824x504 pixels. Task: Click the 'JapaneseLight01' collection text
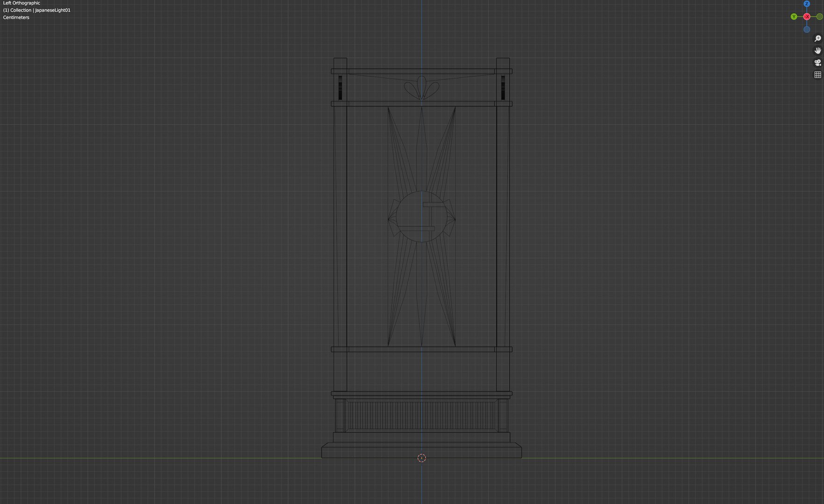click(53, 10)
